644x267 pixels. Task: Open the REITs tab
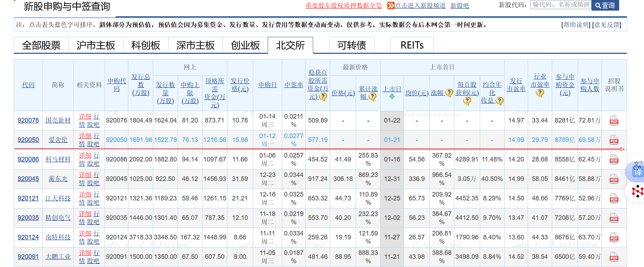tap(412, 45)
